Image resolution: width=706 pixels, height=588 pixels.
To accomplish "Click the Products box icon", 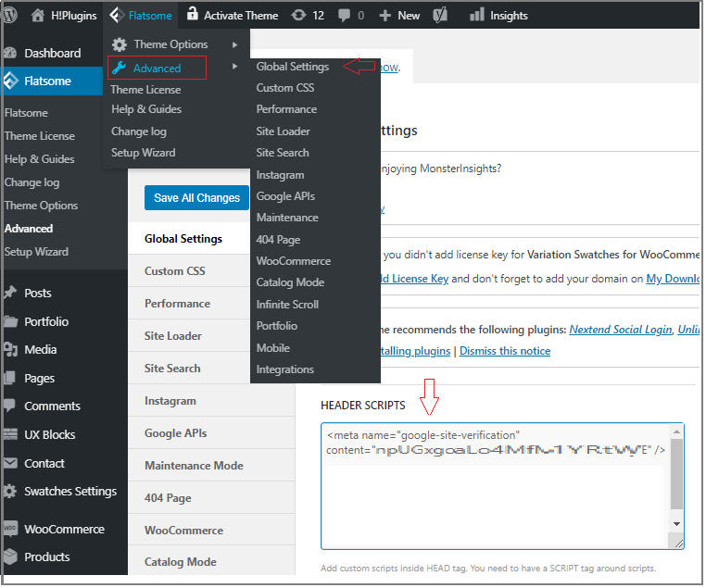I will pos(10,557).
